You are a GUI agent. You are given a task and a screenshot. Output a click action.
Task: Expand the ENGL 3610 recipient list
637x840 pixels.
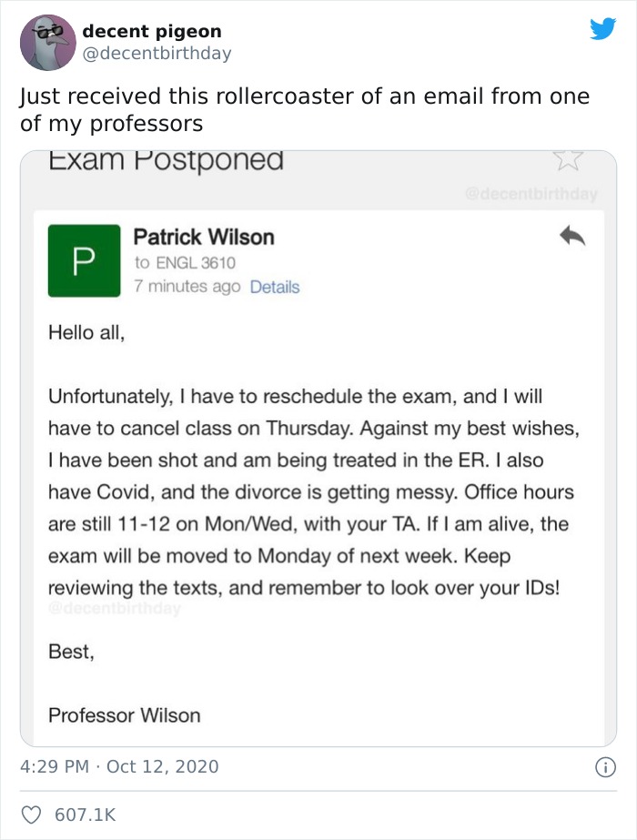click(187, 261)
